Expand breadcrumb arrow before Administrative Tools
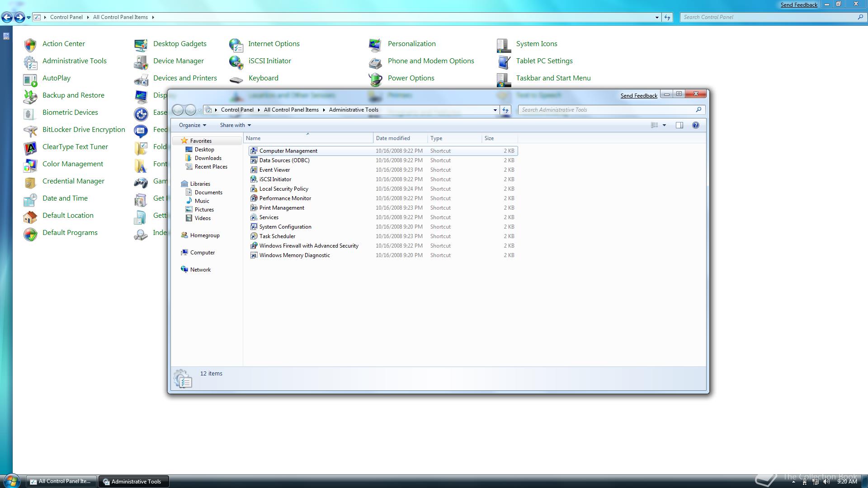Screen dimensions: 868x488 coord(324,110)
